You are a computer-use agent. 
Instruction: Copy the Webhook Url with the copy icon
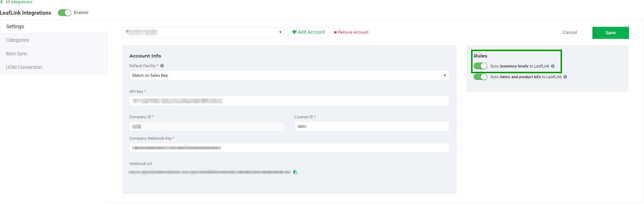pyautogui.click(x=295, y=172)
